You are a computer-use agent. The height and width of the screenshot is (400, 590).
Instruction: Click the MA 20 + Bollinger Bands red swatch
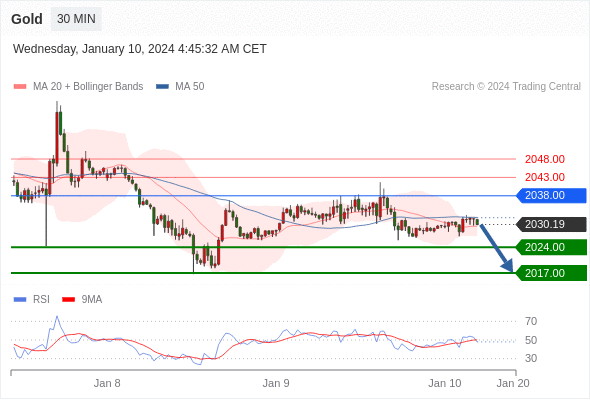[20, 87]
